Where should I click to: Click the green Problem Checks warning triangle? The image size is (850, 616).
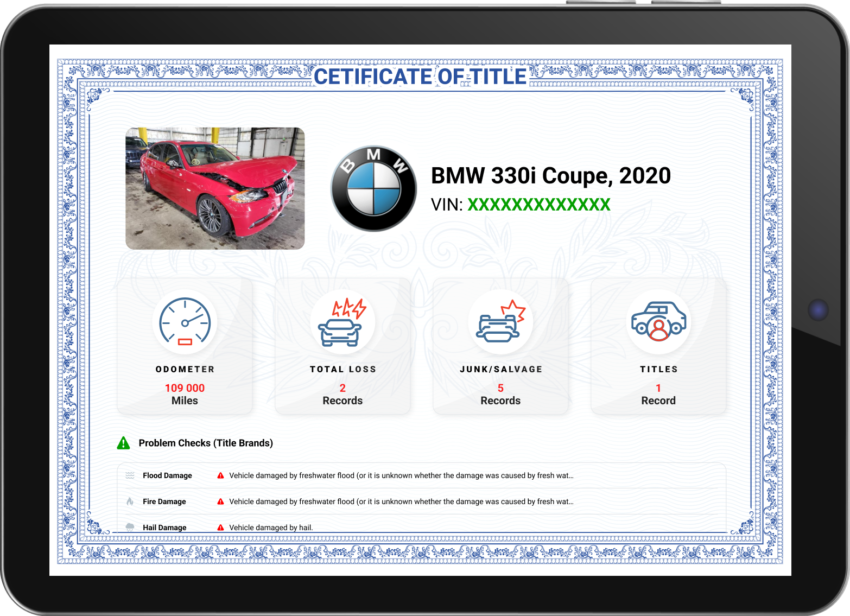point(124,443)
